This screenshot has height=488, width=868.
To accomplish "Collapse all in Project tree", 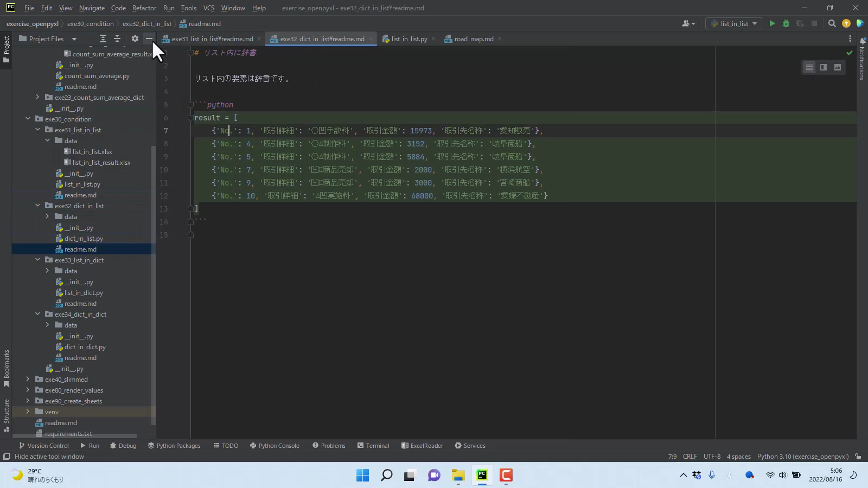I will [x=117, y=38].
